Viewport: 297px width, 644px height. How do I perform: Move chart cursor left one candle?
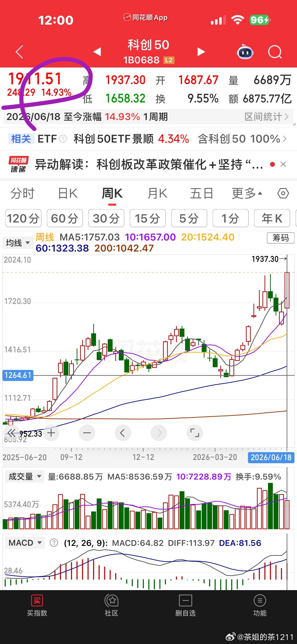(123, 433)
